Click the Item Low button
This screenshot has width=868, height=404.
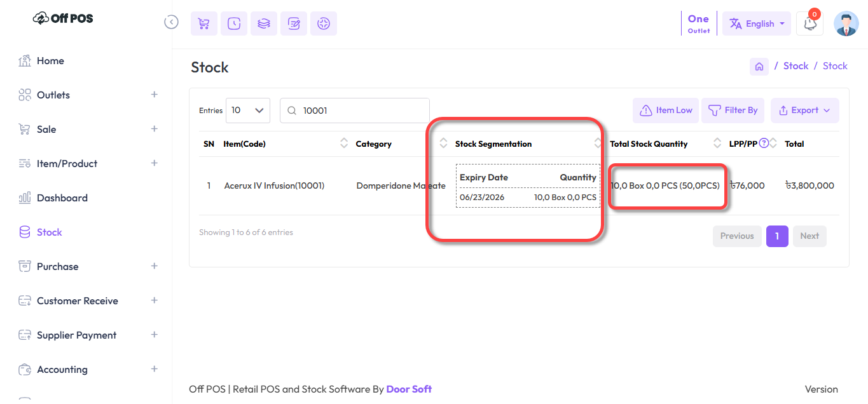coord(666,111)
